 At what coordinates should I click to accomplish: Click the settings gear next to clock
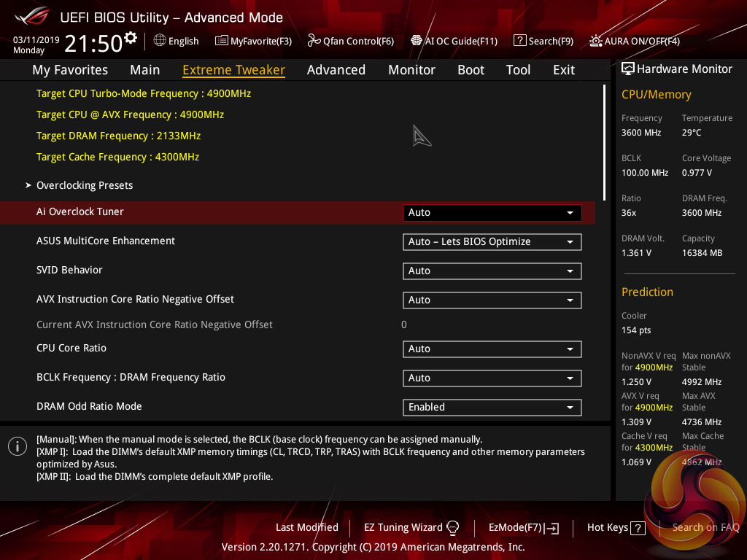131,37
